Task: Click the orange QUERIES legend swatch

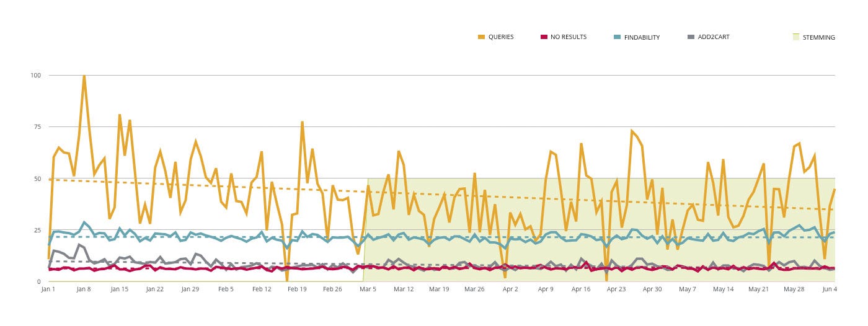Action: [x=481, y=37]
